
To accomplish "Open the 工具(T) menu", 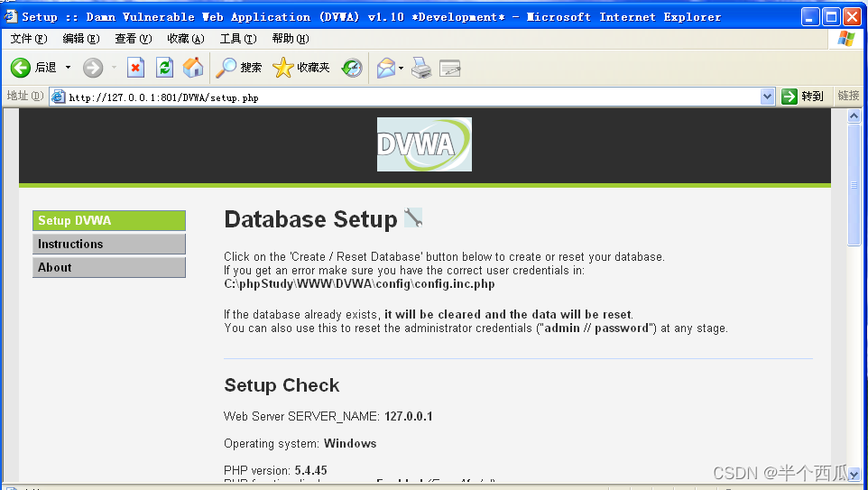I will point(238,39).
